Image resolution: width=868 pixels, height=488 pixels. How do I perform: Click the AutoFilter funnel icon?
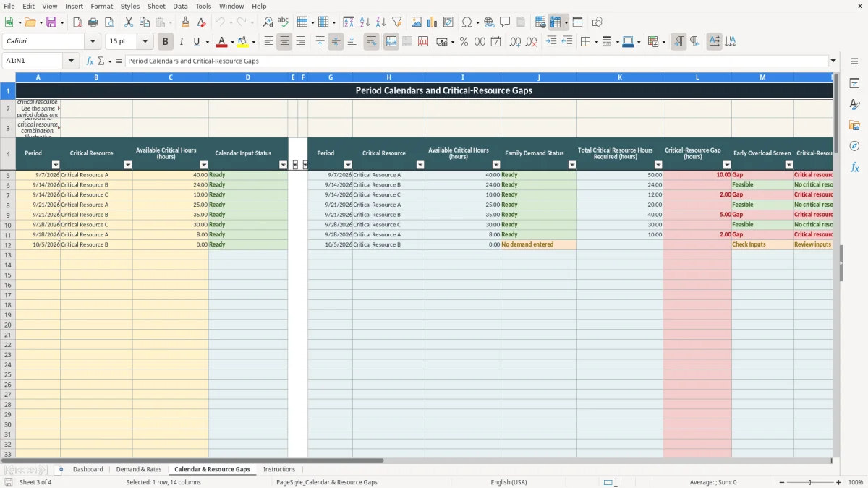(x=397, y=22)
